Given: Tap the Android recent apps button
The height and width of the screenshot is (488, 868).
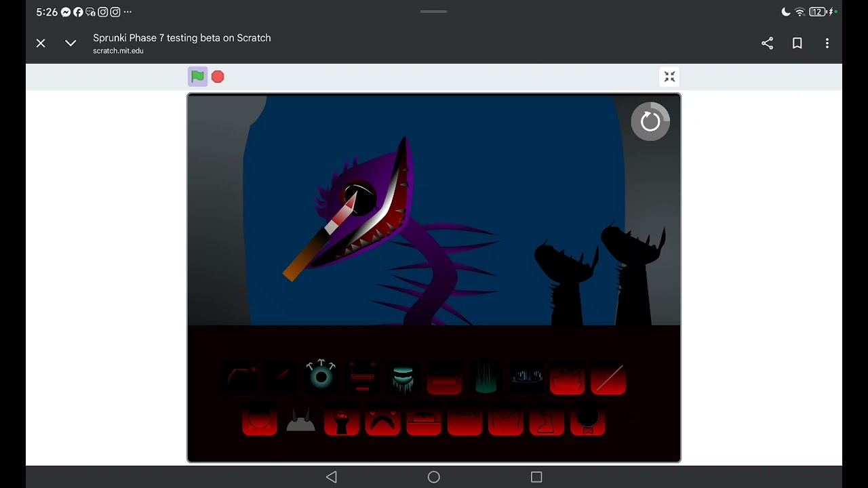Looking at the screenshot, I should click(536, 477).
